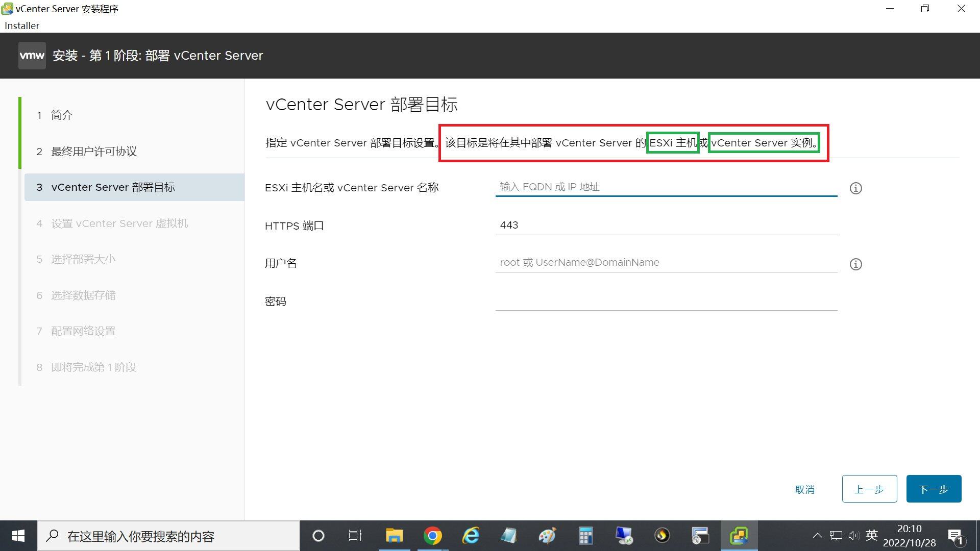Click the FQDN or IP address input field

coord(666,187)
